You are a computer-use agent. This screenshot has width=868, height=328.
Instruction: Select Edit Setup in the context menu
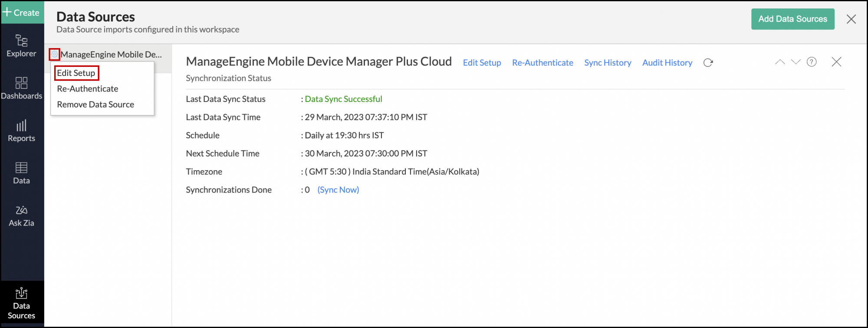coord(76,73)
